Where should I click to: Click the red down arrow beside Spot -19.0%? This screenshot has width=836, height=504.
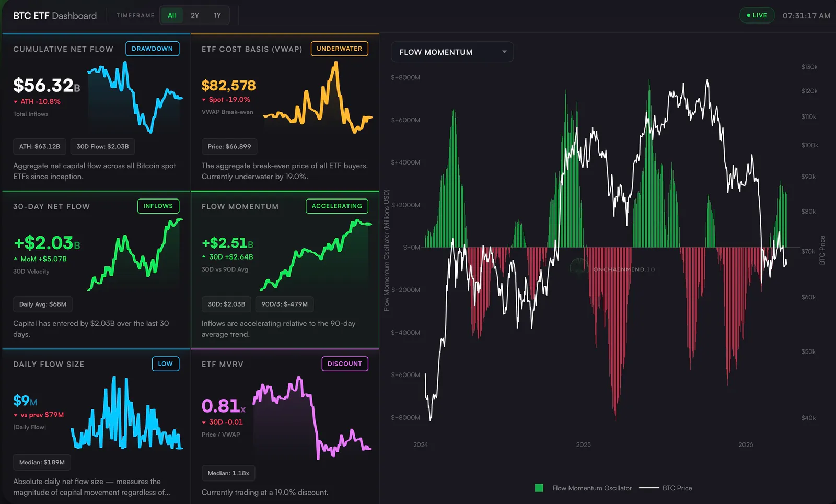(204, 100)
